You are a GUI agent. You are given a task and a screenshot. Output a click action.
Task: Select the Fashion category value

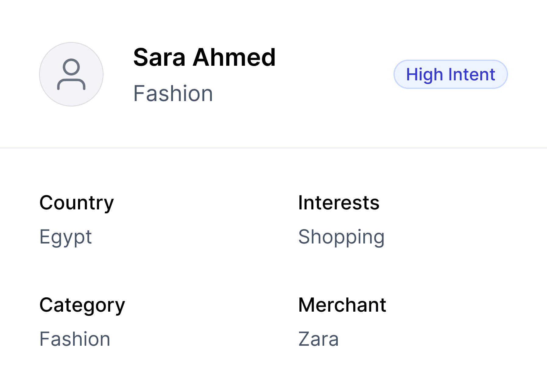(75, 339)
